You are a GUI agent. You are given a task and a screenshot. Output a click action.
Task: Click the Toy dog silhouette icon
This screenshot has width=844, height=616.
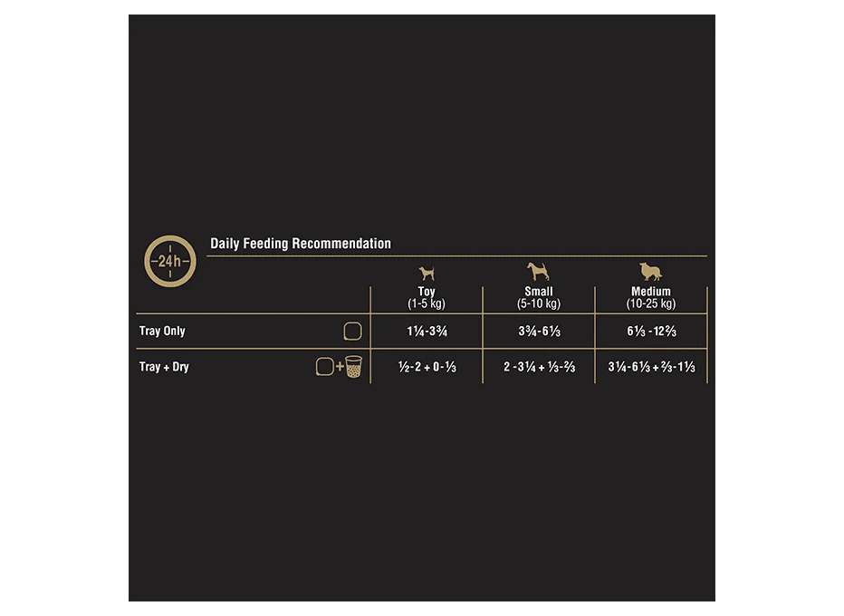pos(427,273)
